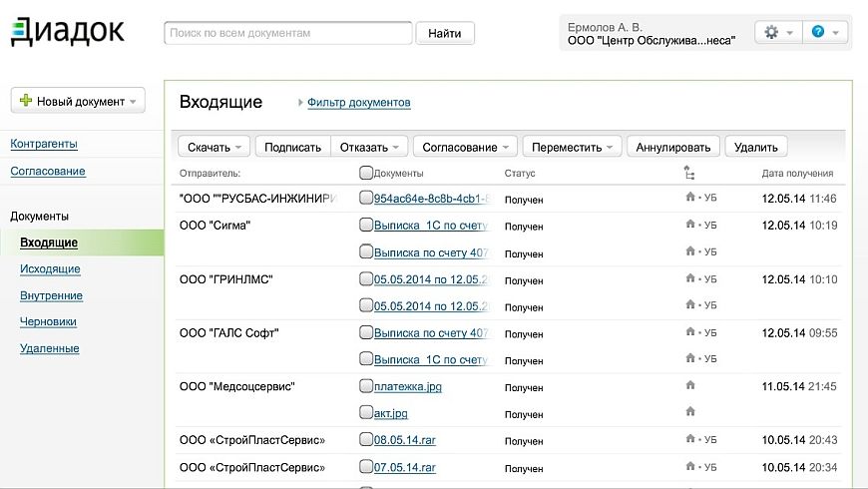This screenshot has height=489, width=868.
Task: Go to Контрагенты in the sidebar
Action: pos(44,144)
